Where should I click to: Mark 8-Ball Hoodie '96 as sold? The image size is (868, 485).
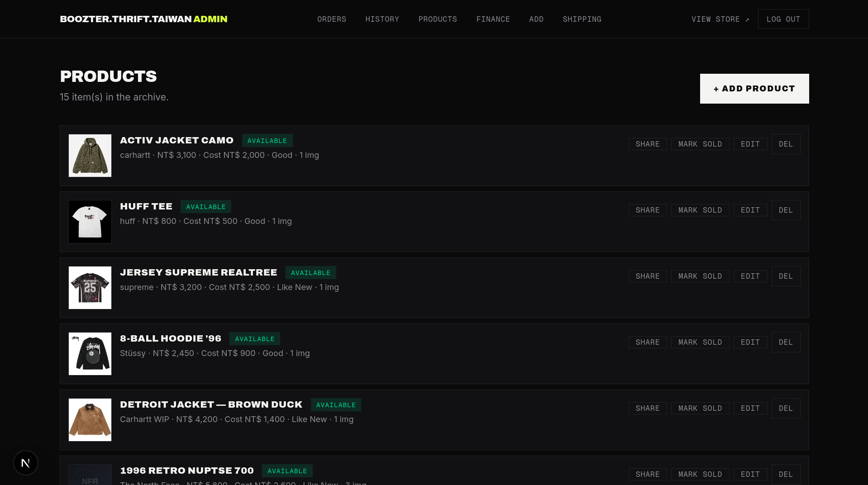700,342
